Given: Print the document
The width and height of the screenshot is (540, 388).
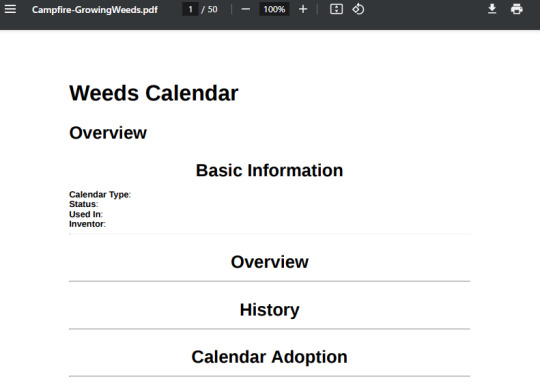Looking at the screenshot, I should pos(517,9).
